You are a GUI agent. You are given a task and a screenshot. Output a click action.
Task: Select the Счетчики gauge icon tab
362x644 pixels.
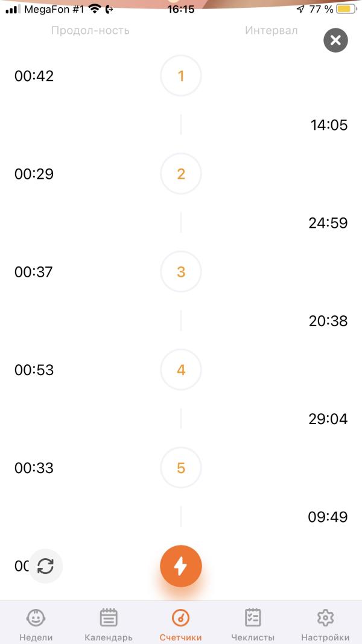pyautogui.click(x=181, y=625)
